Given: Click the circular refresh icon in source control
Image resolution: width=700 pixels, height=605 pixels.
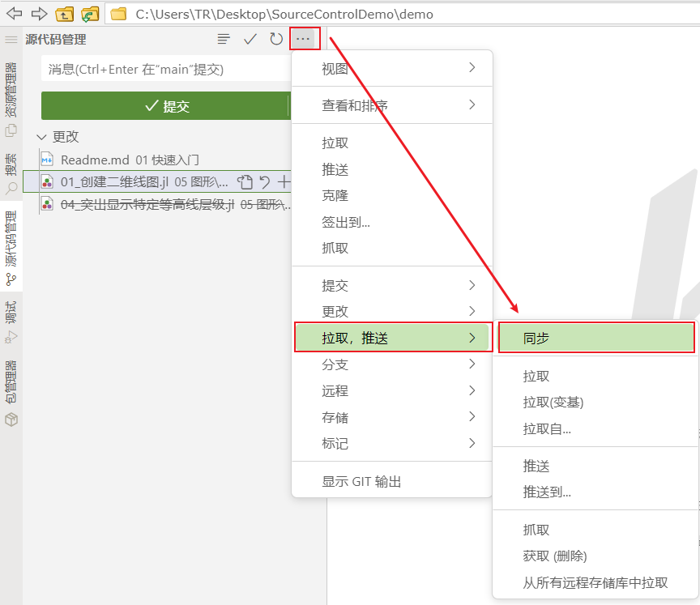Looking at the screenshot, I should point(276,39).
